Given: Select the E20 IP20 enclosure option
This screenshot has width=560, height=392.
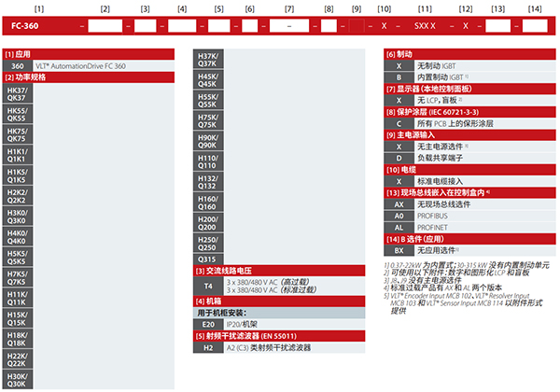Looking at the screenshot, I should (207, 324).
